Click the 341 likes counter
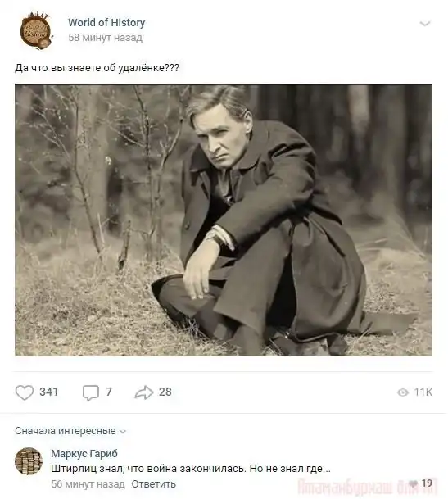448x499 pixels. (49, 392)
